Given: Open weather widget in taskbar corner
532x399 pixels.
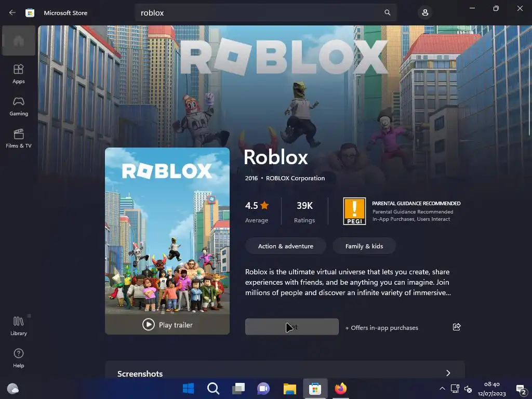Looking at the screenshot, I should point(13,388).
